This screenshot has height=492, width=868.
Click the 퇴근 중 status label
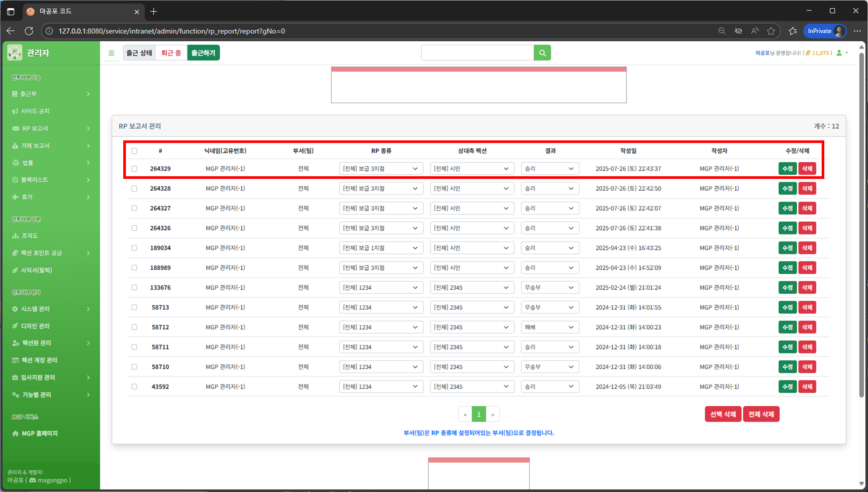point(171,53)
